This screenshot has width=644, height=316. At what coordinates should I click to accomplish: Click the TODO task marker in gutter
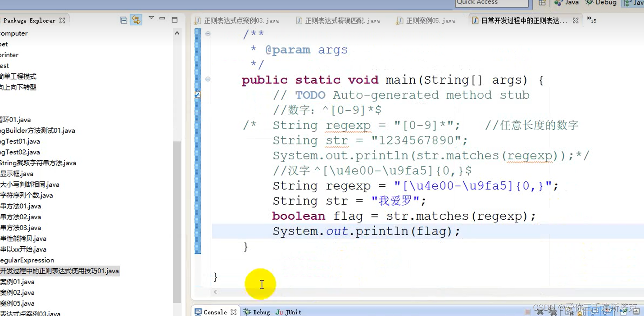click(x=197, y=95)
